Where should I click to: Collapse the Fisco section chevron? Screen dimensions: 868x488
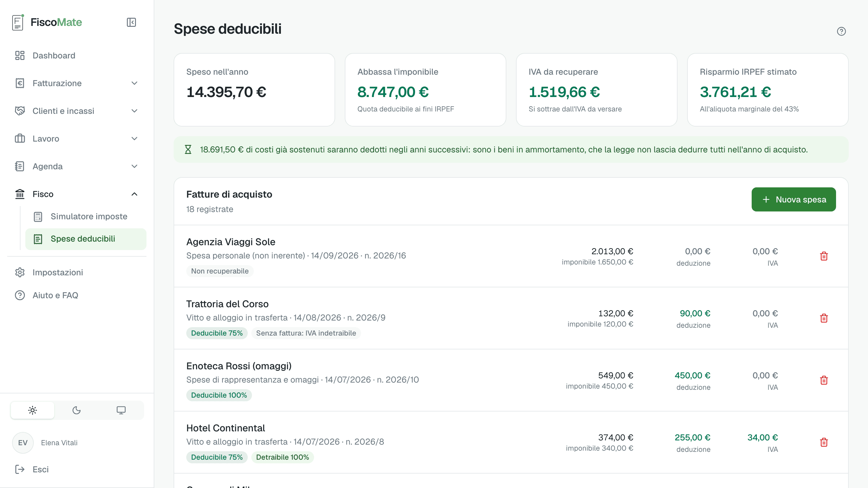click(134, 194)
